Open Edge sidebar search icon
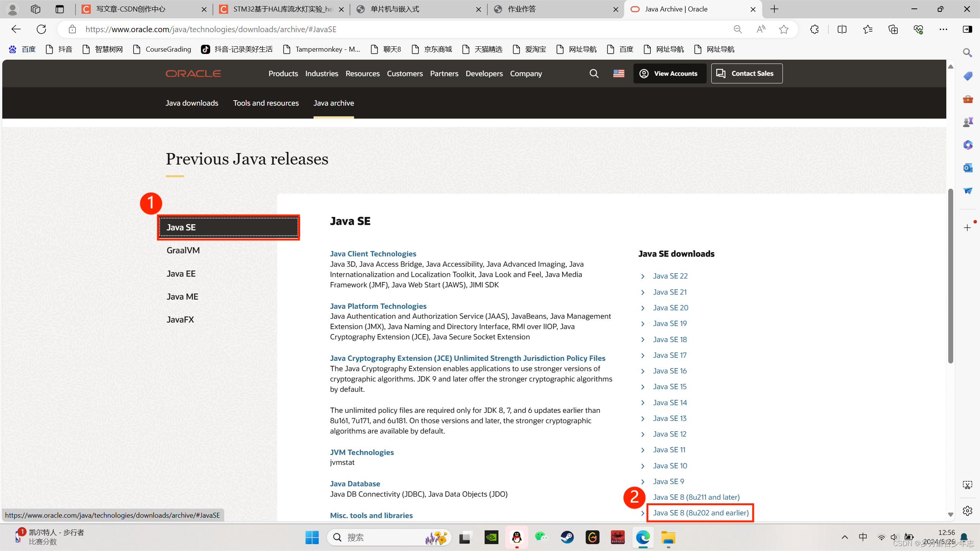This screenshot has width=980, height=551. [x=967, y=53]
